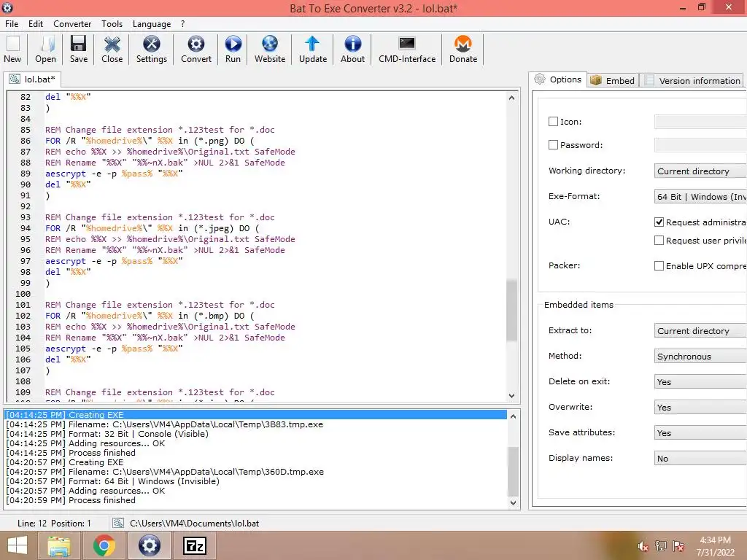Screen dimensions: 747x560
Task: Click status bar path C:\Users\VM4\Documents\lol.bat
Action: pos(194,523)
